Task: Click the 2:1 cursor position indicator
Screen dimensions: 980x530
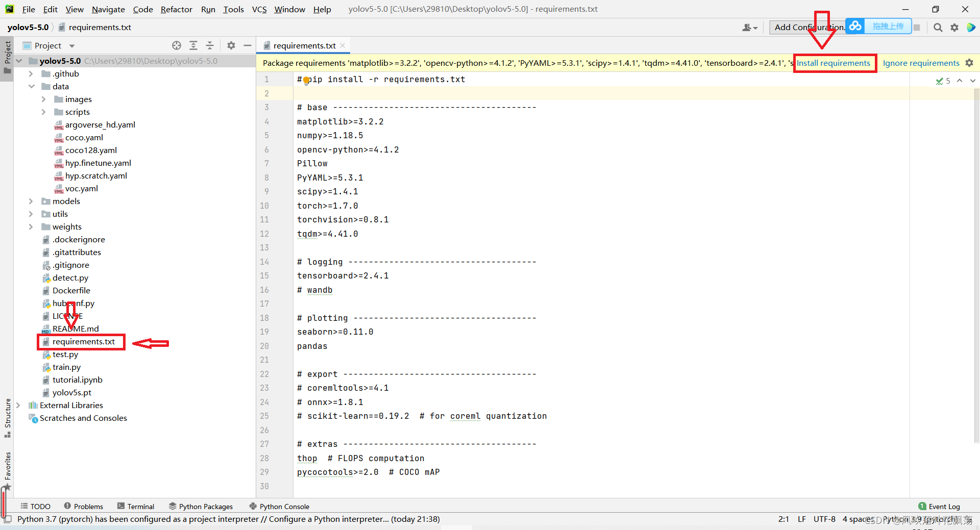Action: (783, 519)
